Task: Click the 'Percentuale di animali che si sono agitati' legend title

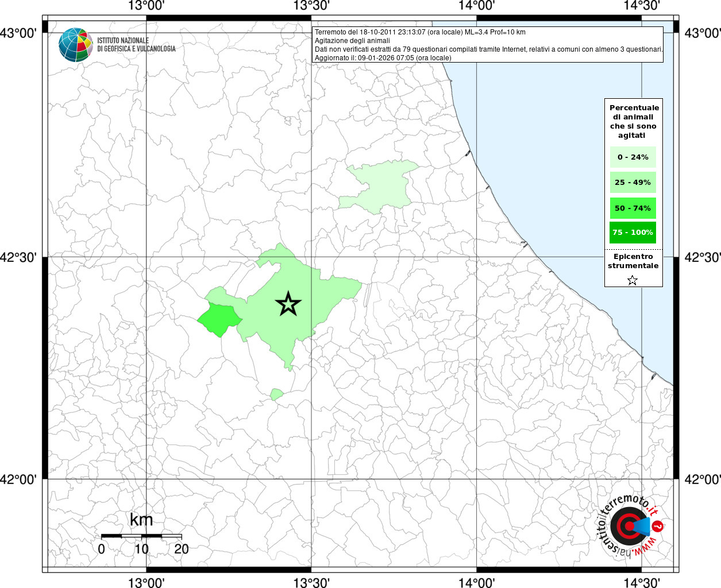Action: (634, 121)
